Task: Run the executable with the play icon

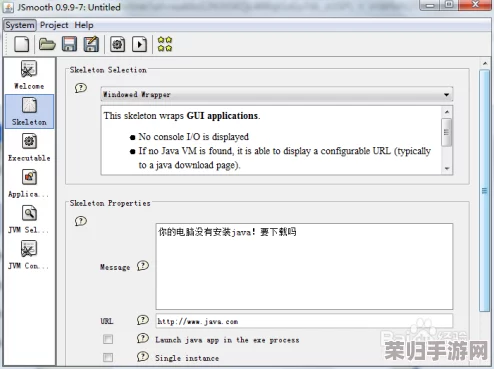Action: point(139,44)
